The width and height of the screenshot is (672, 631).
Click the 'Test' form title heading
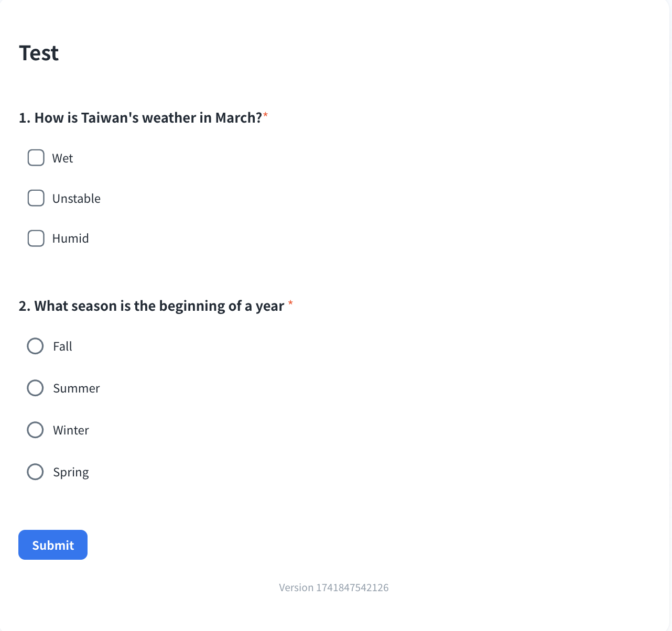click(x=39, y=53)
